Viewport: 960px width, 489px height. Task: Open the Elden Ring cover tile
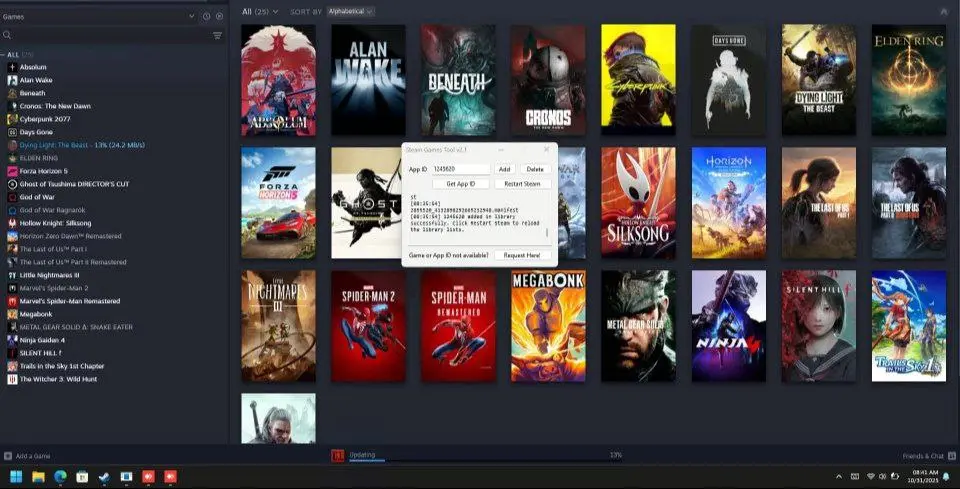tap(909, 80)
